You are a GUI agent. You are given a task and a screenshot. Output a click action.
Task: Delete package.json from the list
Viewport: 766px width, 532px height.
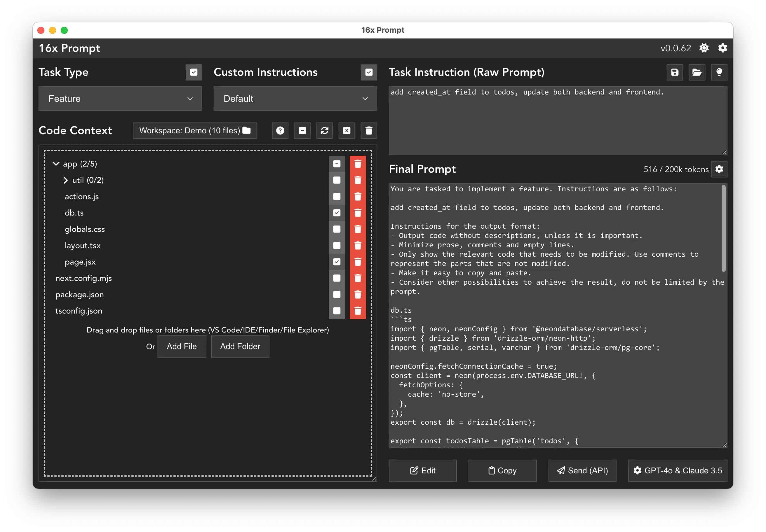358,294
